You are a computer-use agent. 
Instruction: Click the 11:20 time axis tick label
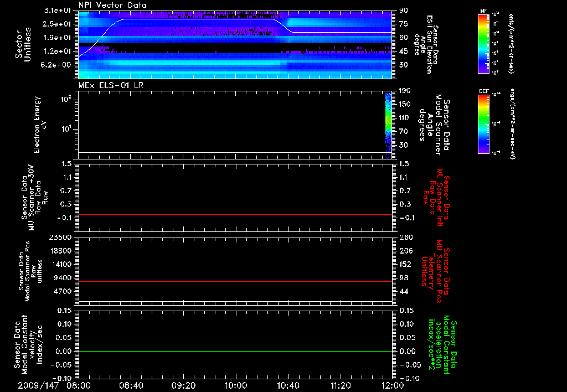pyautogui.click(x=341, y=385)
